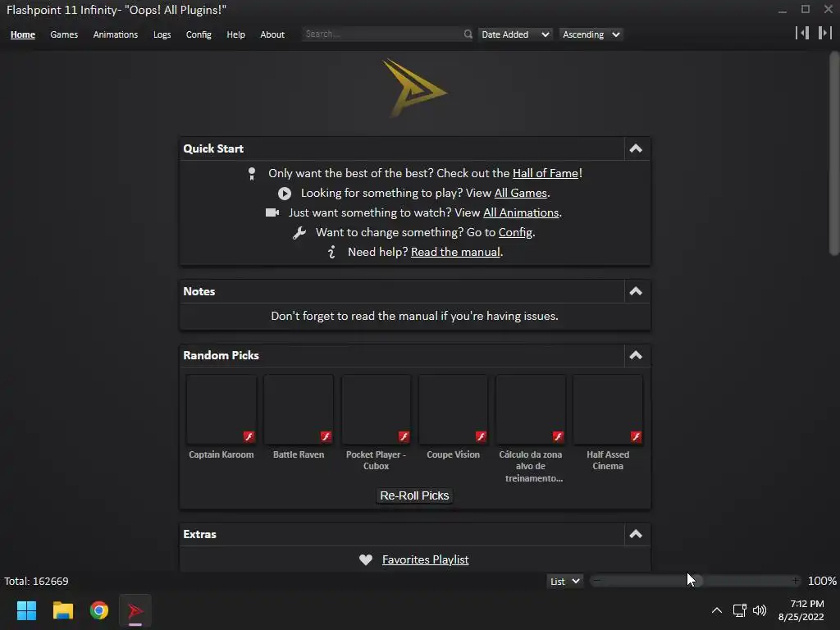This screenshot has width=840, height=630.
Task: Switch to Home tab
Action: [x=22, y=34]
